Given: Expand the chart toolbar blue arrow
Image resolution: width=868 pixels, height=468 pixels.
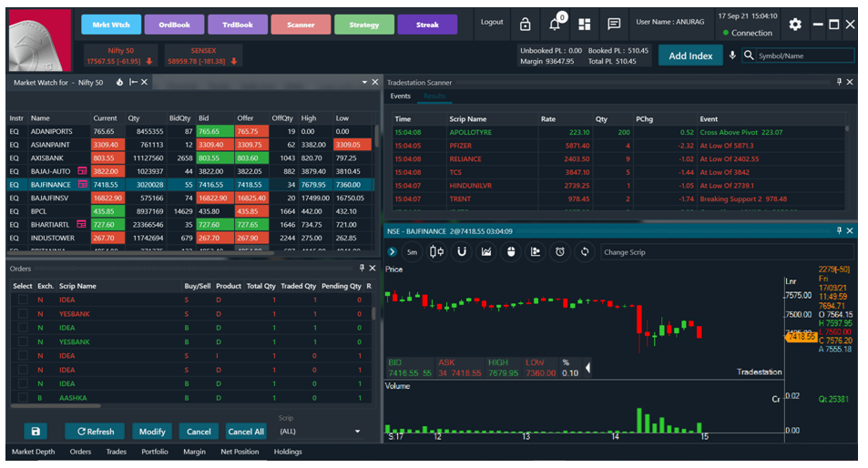Looking at the screenshot, I should pyautogui.click(x=392, y=252).
